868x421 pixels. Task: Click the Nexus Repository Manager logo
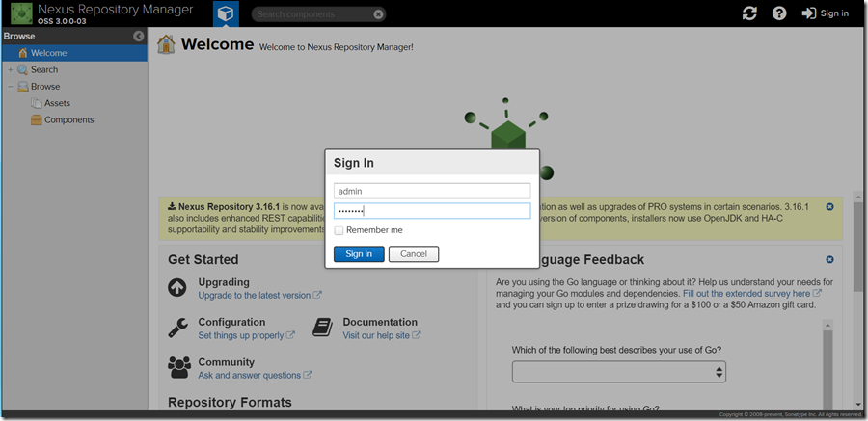pyautogui.click(x=21, y=13)
